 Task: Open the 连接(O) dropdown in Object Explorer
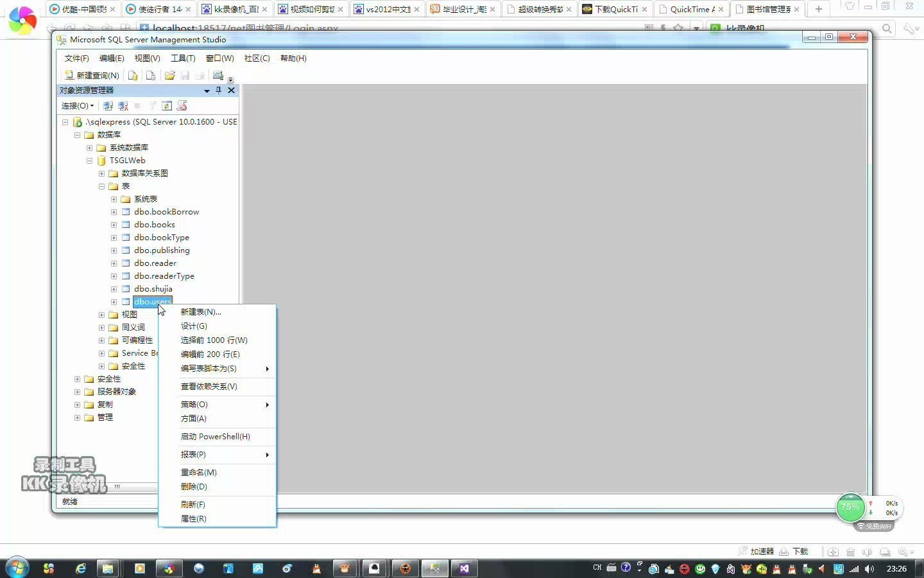pos(77,105)
